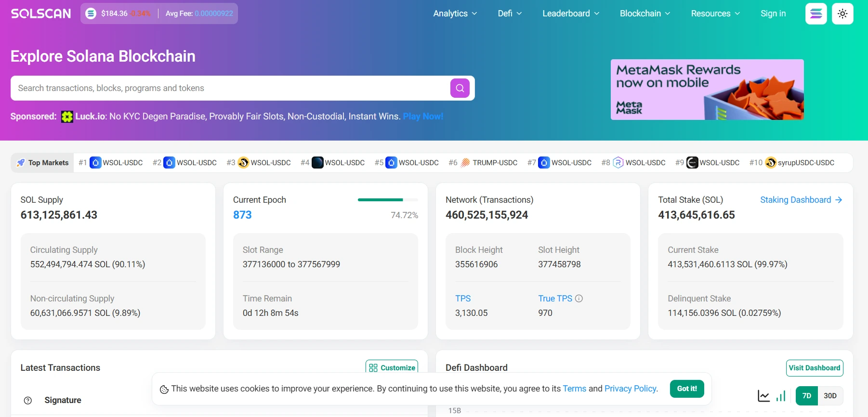Select the 7D time range toggle
Image resolution: width=868 pixels, height=417 pixels.
pyautogui.click(x=806, y=396)
